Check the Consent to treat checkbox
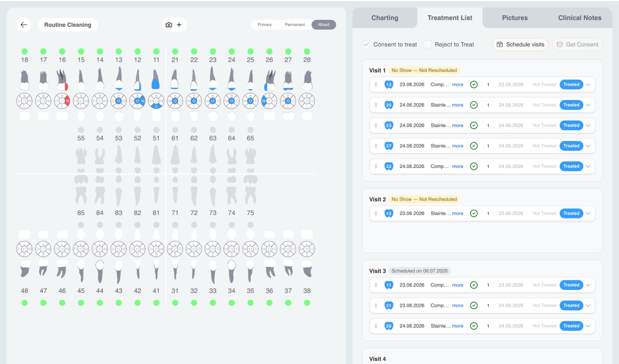The image size is (619, 364). [x=366, y=44]
